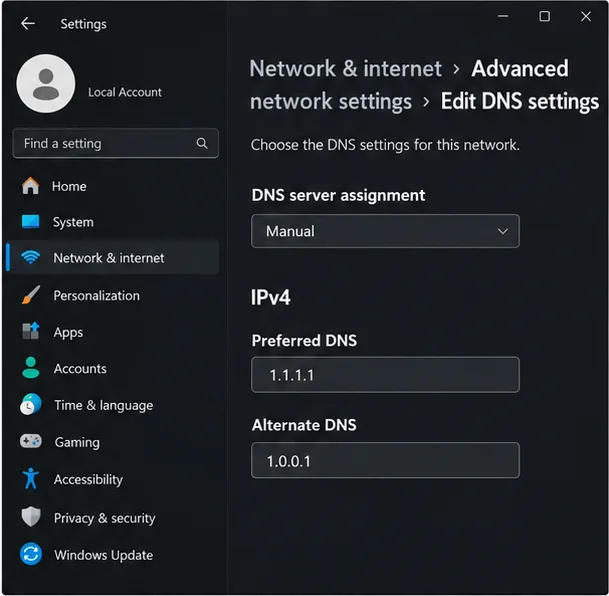This screenshot has width=609, height=596.
Task: Click 'Choose the DNS settings for this network.'
Action: pyautogui.click(x=385, y=145)
